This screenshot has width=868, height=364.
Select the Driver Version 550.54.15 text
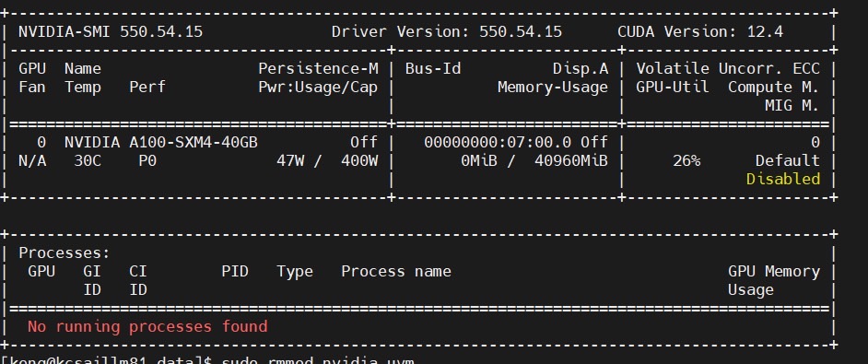click(447, 31)
